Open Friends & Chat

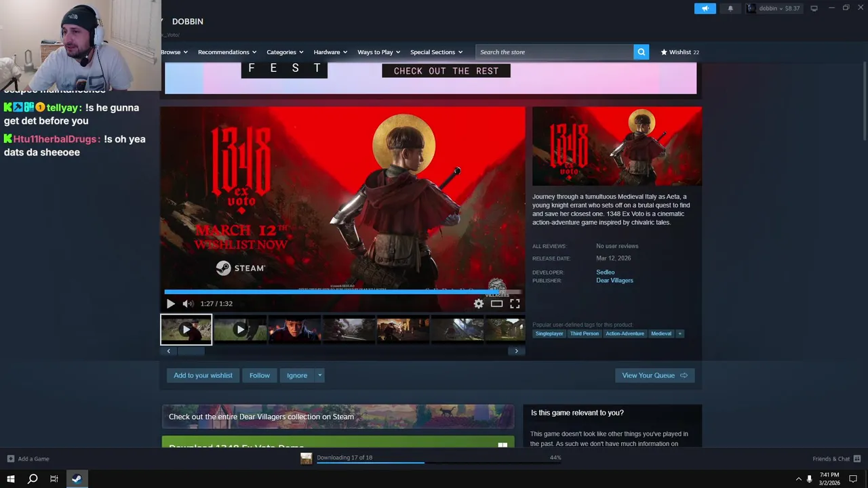(831, 459)
